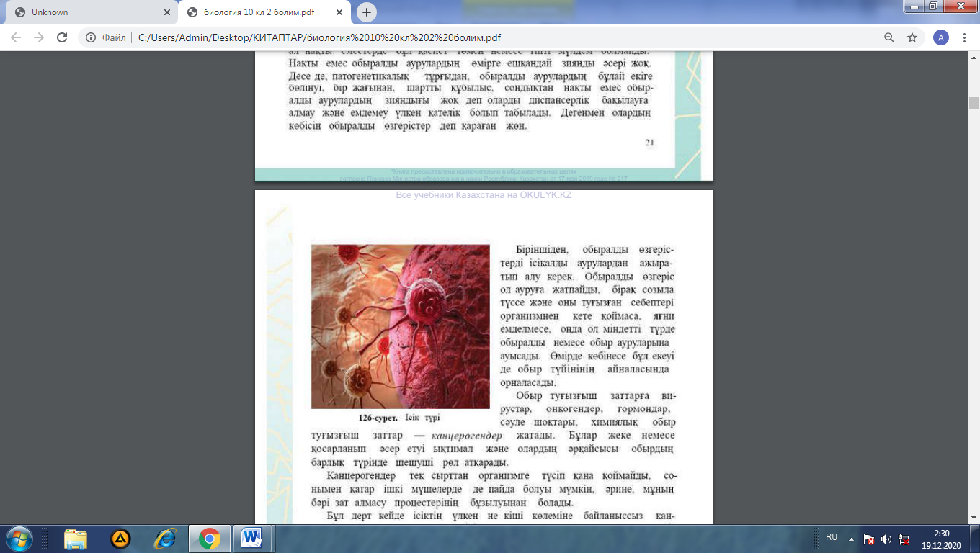Click the italic word "канцерогендер"
The height and width of the screenshot is (553, 980).
click(x=466, y=436)
